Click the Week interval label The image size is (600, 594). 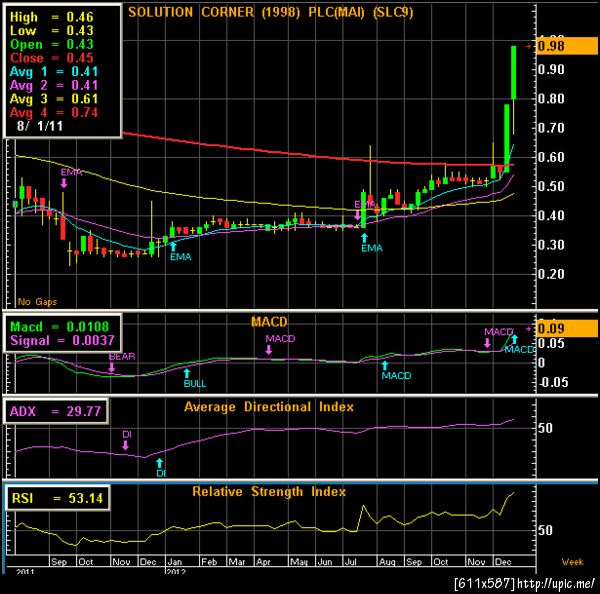tap(572, 562)
